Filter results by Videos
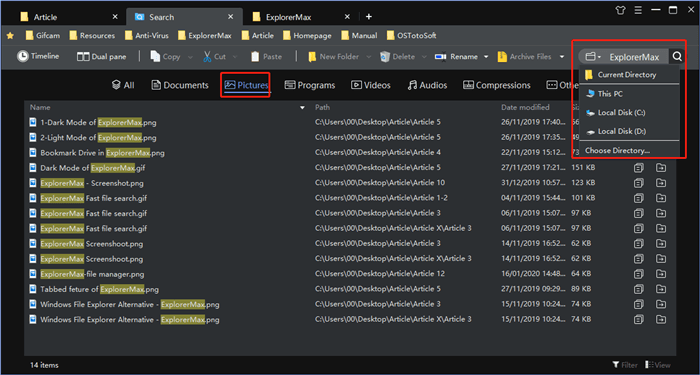The image size is (700, 375). pos(371,85)
